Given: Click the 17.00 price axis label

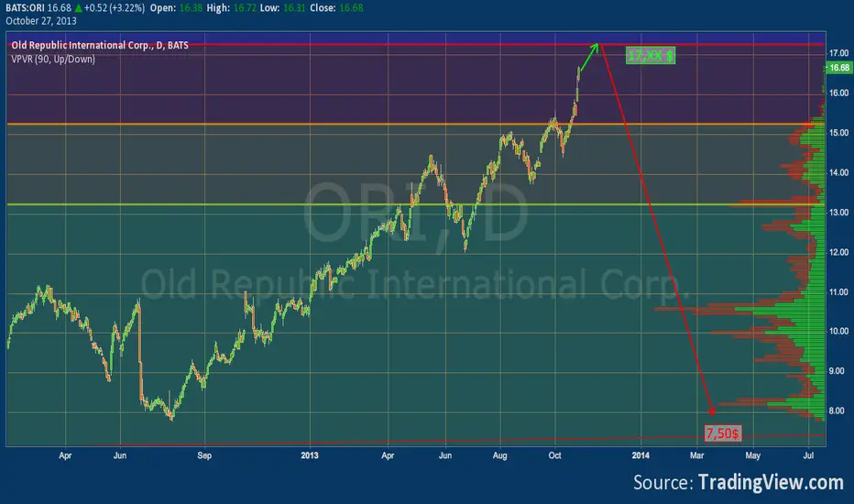Looking at the screenshot, I should coord(838,53).
